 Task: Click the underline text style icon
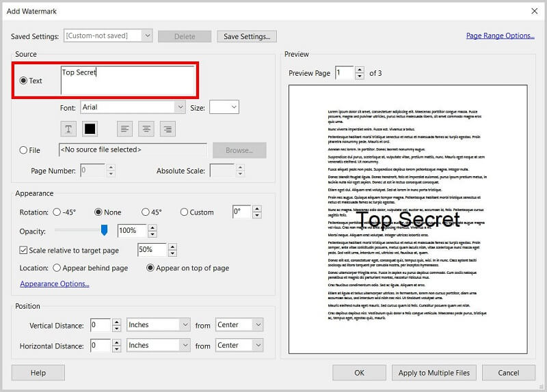point(68,129)
